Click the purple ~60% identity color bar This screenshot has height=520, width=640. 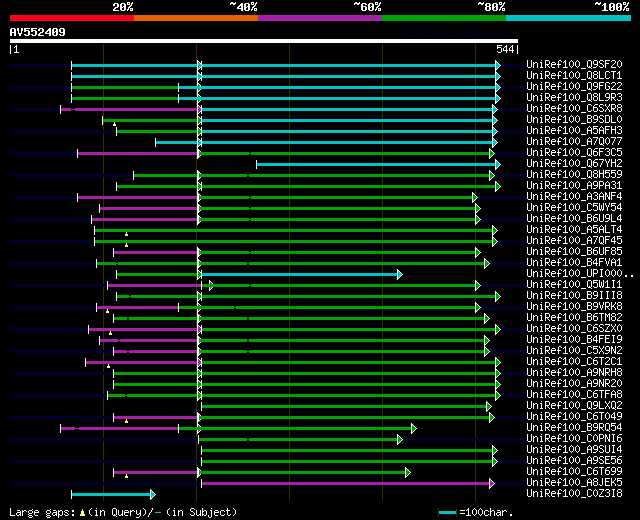[x=320, y=18]
